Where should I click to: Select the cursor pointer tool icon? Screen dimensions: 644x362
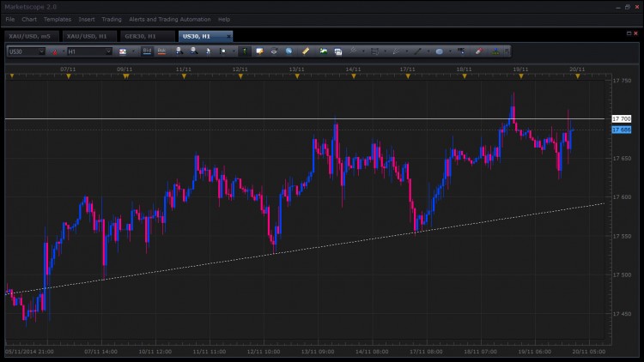tap(209, 51)
